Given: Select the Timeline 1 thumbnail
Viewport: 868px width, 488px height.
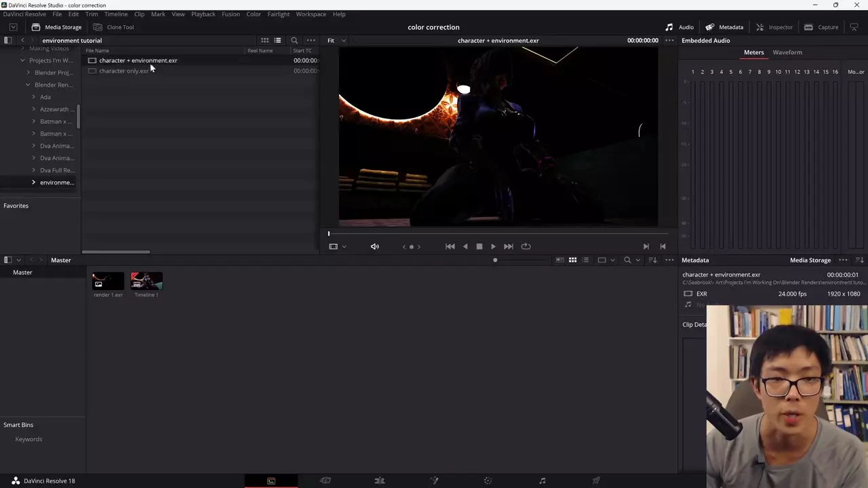Looking at the screenshot, I should coord(146,281).
